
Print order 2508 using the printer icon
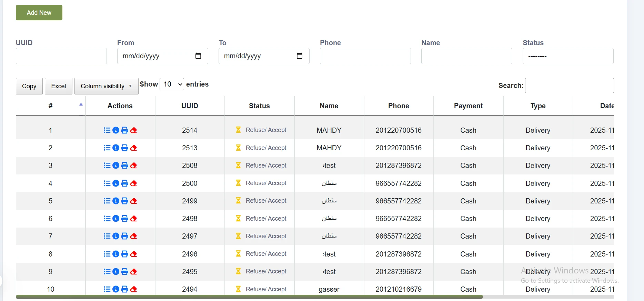pyautogui.click(x=125, y=165)
